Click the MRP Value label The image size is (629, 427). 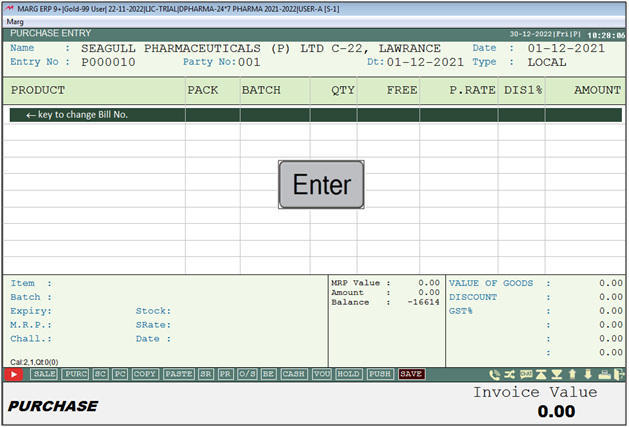click(355, 283)
